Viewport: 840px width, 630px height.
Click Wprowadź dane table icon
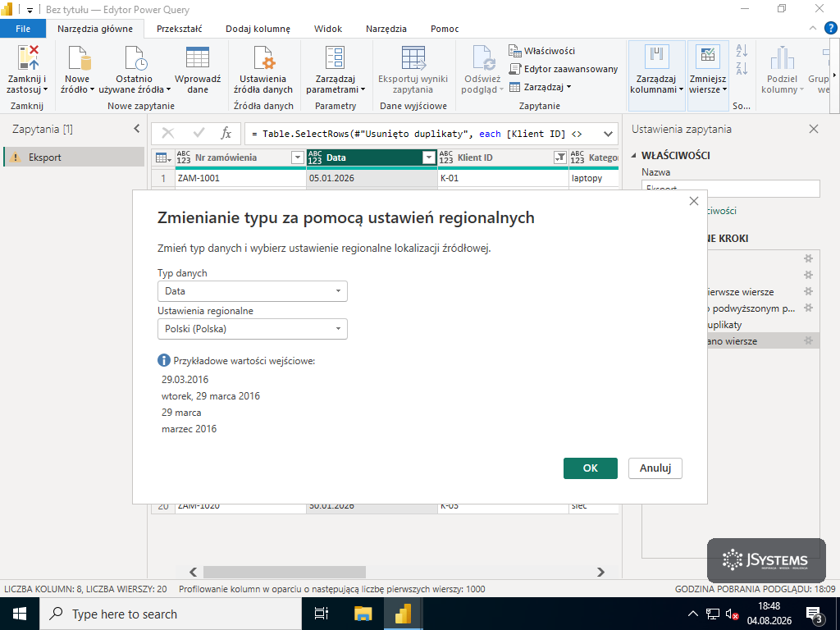(198, 58)
